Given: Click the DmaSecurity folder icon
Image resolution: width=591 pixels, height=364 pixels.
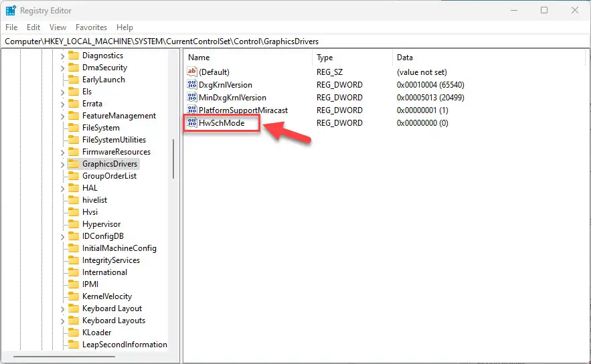Looking at the screenshot, I should (74, 68).
